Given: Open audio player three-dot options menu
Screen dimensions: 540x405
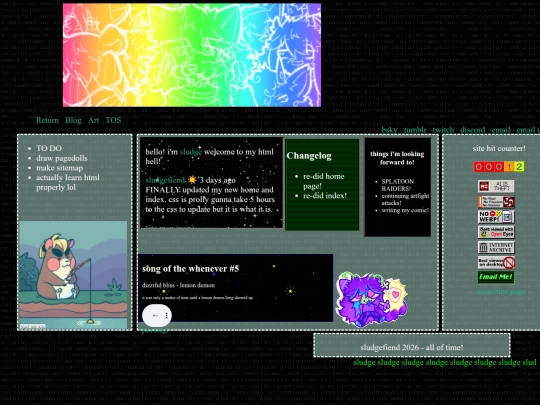Looking at the screenshot, I should [x=166, y=315].
